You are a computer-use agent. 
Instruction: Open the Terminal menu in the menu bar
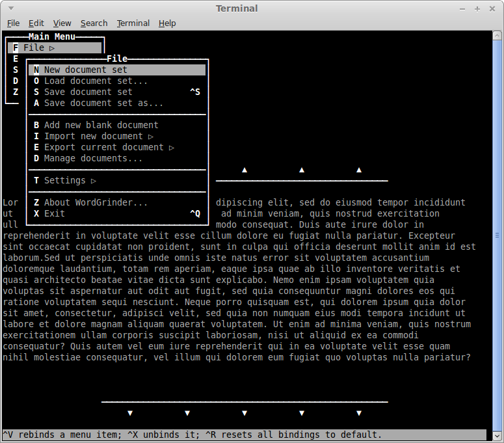pos(133,23)
